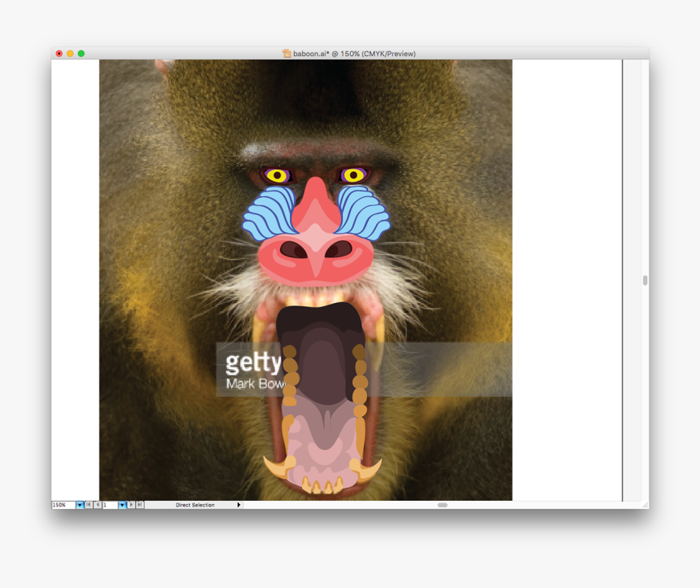Viewport: 700px width, 588px height.
Task: Zoom the window using green button
Action: 81,54
